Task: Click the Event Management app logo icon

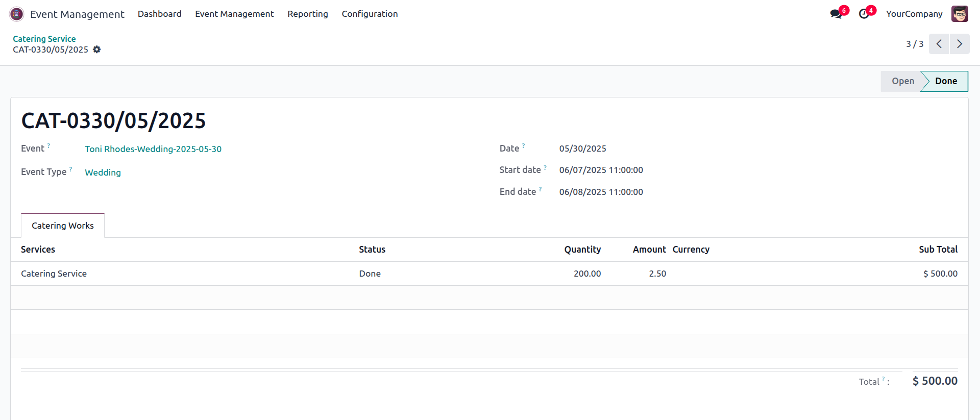Action: point(16,14)
